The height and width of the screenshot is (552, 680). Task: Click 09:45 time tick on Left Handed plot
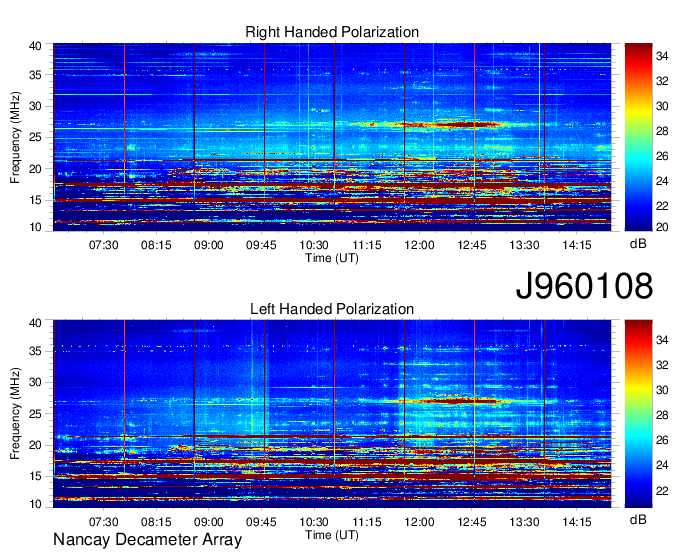tap(261, 522)
